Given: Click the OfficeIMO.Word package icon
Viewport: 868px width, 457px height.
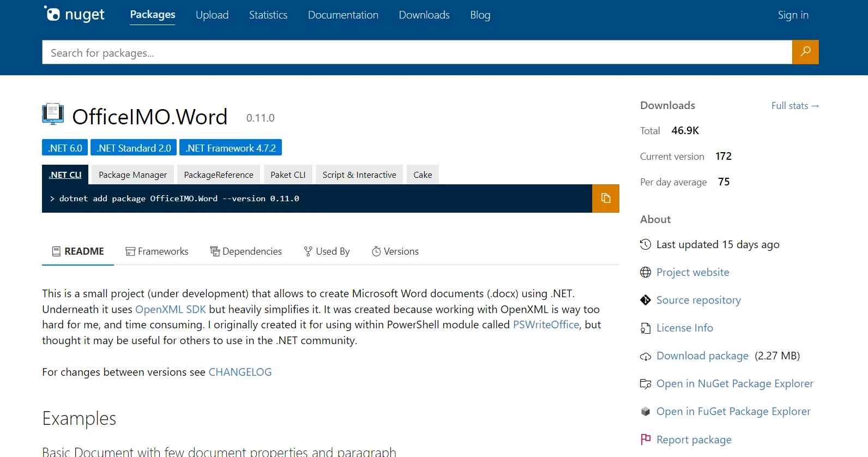Looking at the screenshot, I should pos(53,115).
